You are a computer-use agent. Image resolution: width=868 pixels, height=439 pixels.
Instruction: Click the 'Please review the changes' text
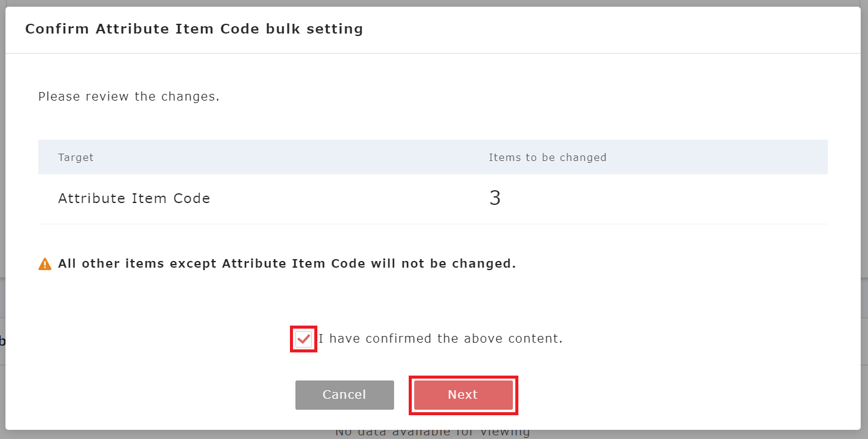129,96
